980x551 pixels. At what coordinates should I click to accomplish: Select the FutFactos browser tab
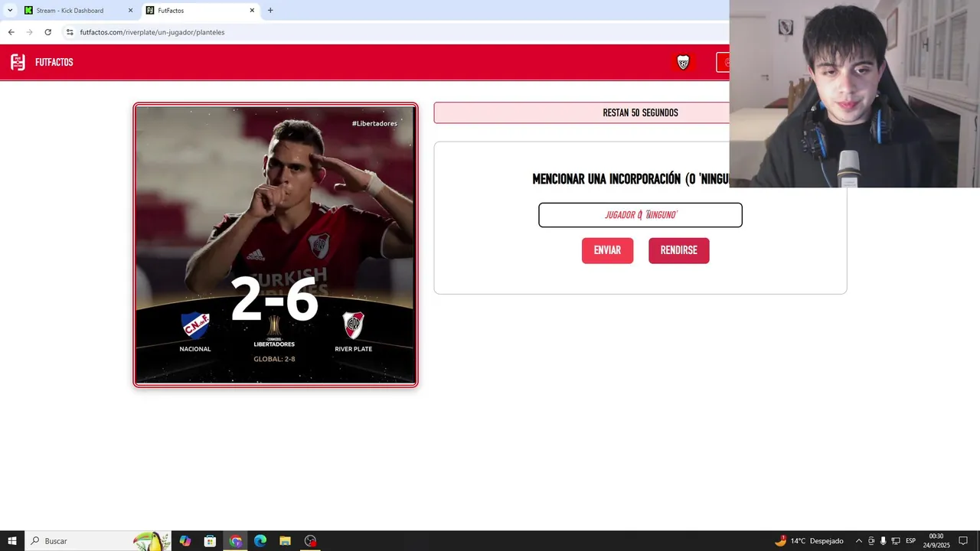(199, 11)
